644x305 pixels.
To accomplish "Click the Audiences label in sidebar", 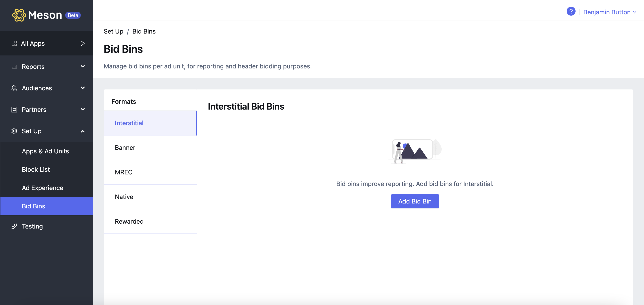I will (x=37, y=88).
